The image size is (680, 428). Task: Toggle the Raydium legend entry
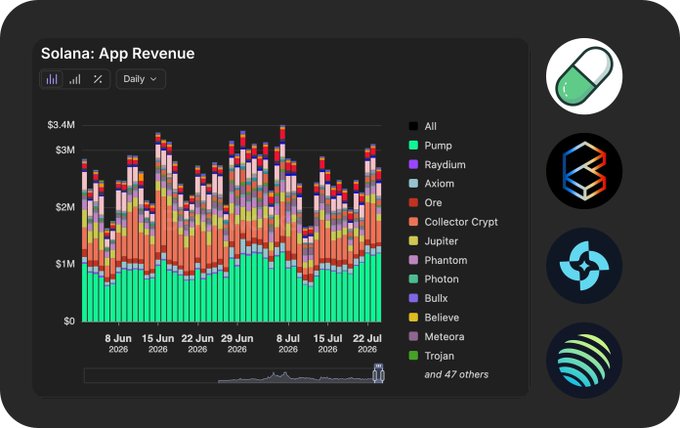(x=437, y=164)
